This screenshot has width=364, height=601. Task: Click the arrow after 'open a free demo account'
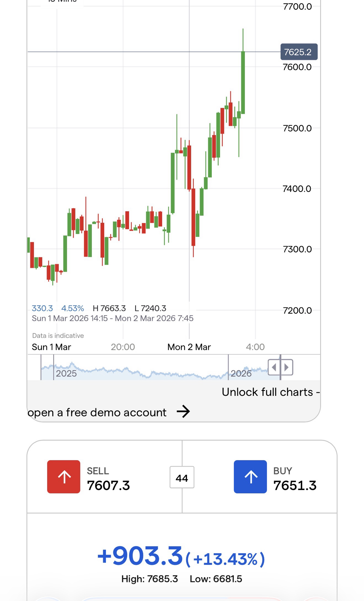point(183,411)
